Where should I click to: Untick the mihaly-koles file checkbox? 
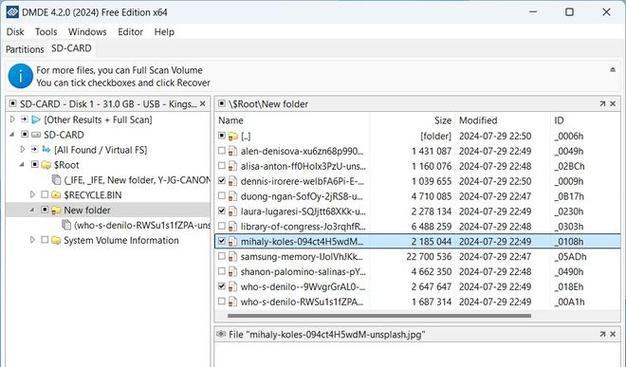click(222, 241)
